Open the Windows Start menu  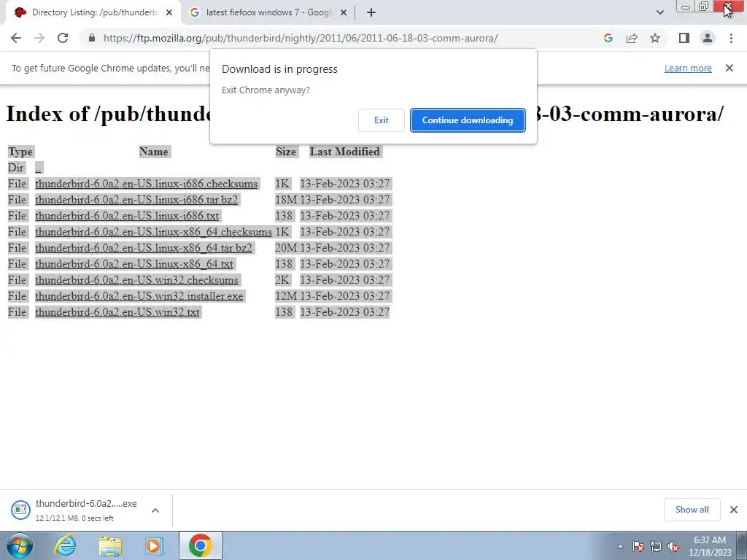[19, 545]
